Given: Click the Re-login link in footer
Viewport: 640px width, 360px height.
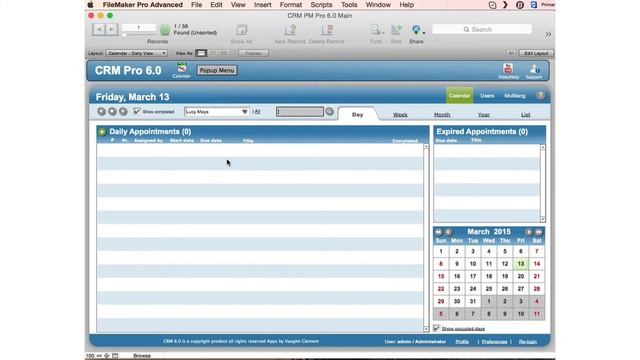Looking at the screenshot, I should coord(528,342).
